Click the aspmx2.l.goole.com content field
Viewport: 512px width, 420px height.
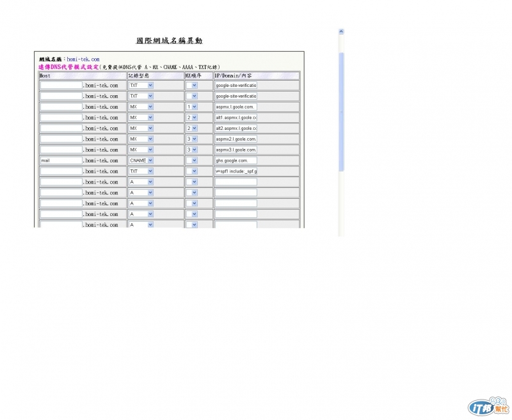(x=236, y=139)
